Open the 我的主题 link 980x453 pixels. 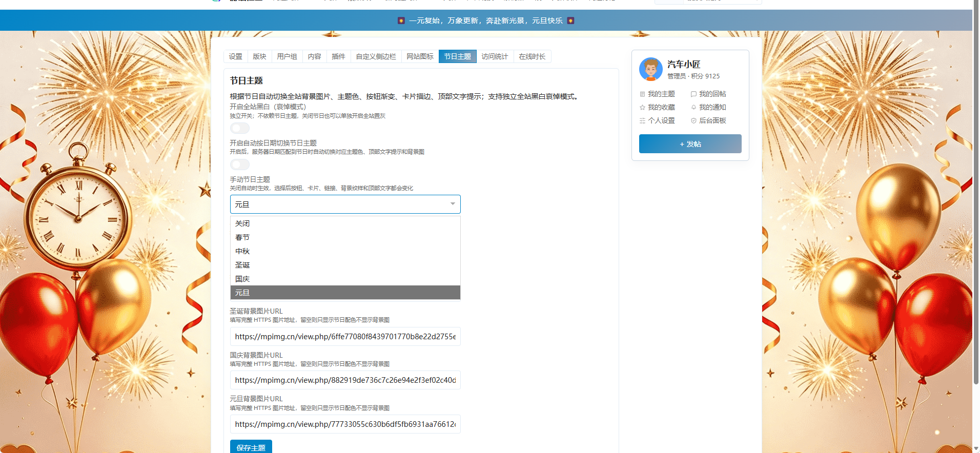coord(661,94)
